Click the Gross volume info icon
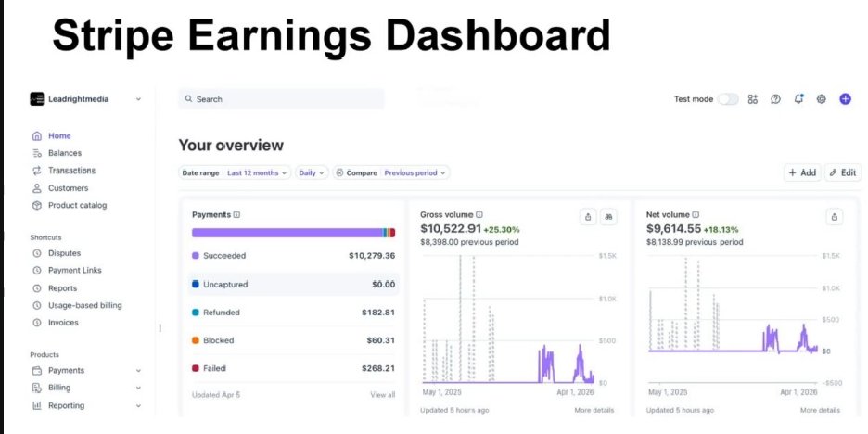The width and height of the screenshot is (868, 434). [479, 215]
